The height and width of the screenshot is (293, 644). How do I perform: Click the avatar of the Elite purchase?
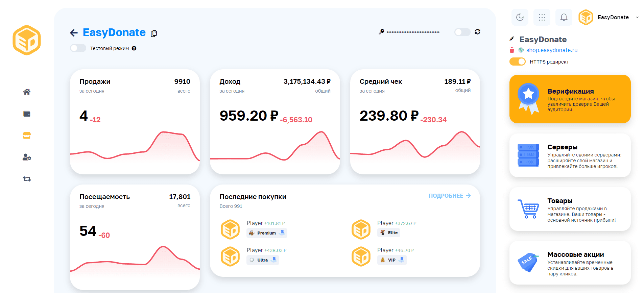(x=361, y=229)
